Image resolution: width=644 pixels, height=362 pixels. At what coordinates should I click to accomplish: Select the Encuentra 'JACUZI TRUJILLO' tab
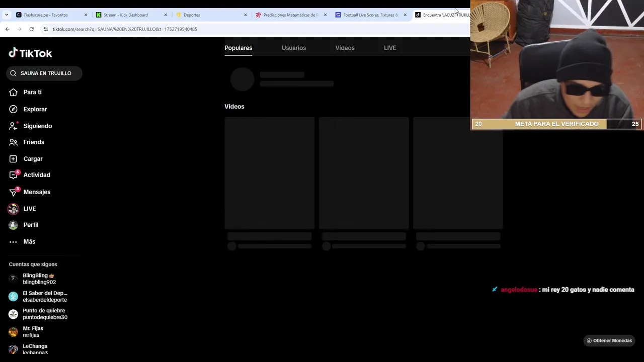[x=442, y=15]
